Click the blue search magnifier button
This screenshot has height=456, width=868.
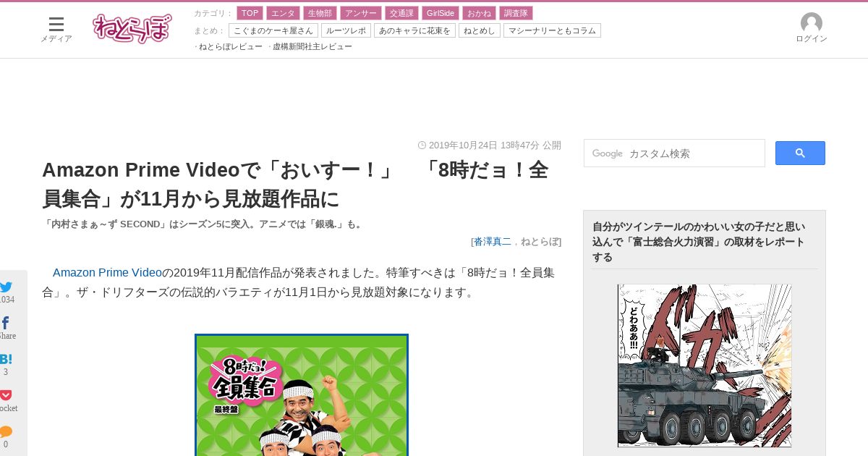800,153
